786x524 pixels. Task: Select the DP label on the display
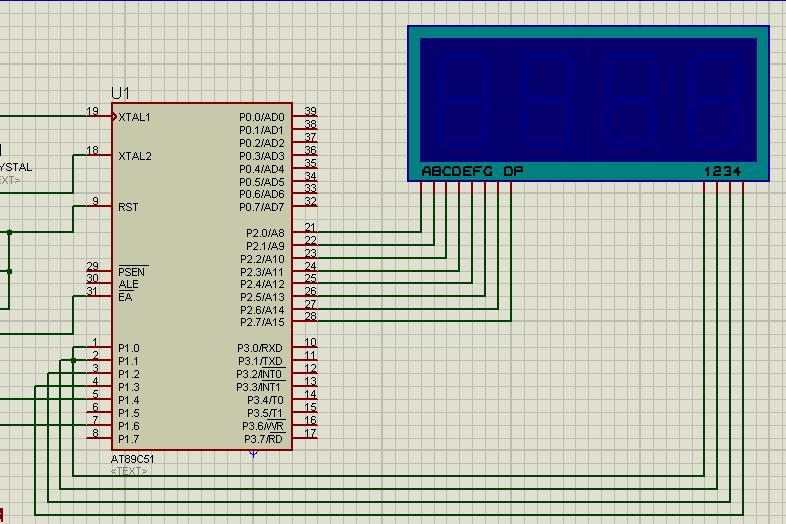pos(513,171)
